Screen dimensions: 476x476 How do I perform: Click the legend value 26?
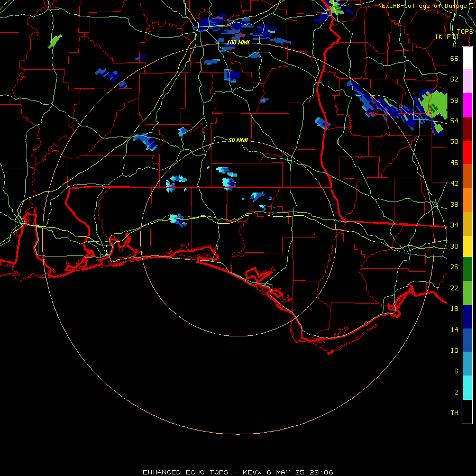454,267
